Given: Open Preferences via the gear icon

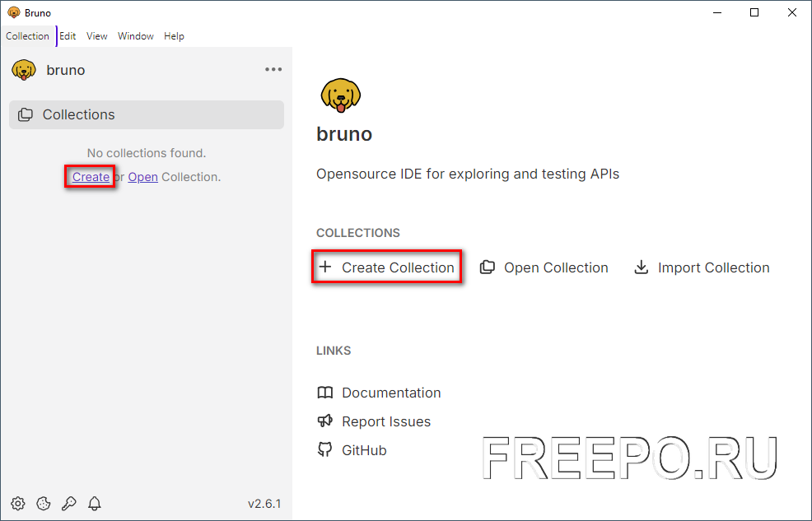Looking at the screenshot, I should pyautogui.click(x=18, y=504).
